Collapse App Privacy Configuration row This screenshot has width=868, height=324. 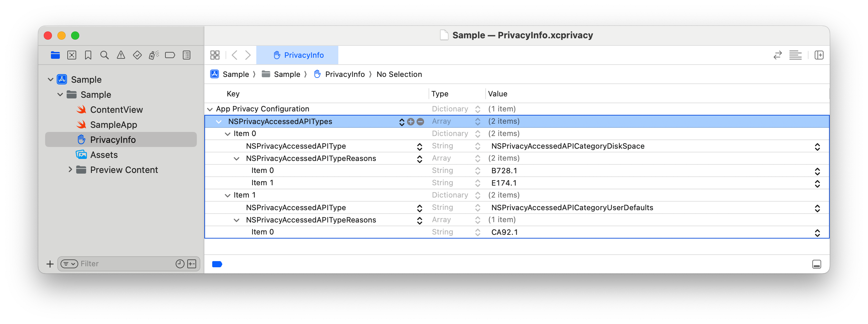210,109
